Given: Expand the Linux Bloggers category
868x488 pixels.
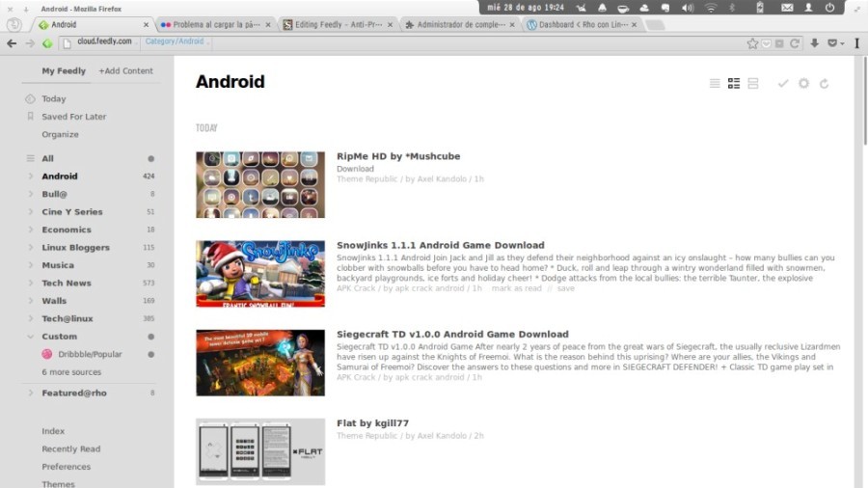Looking at the screenshot, I should pyautogui.click(x=31, y=247).
